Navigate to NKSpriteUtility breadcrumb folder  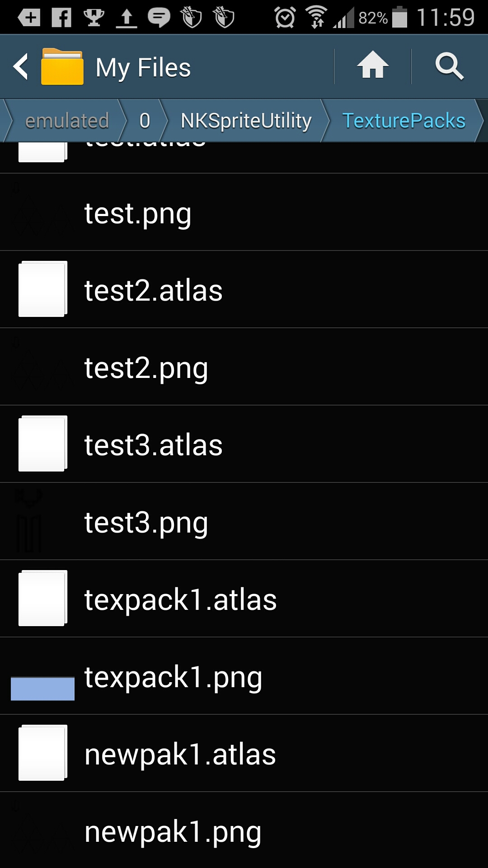pyautogui.click(x=246, y=121)
